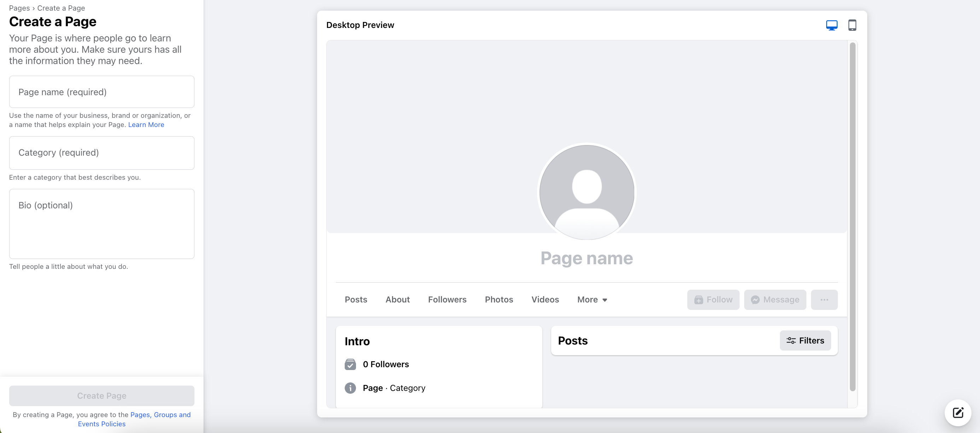Click the Create Page button

point(101,396)
